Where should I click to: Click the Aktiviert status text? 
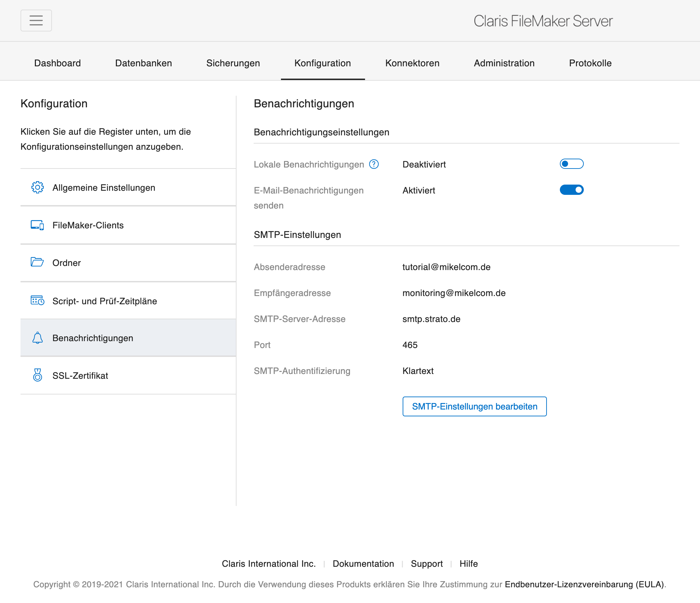(419, 190)
